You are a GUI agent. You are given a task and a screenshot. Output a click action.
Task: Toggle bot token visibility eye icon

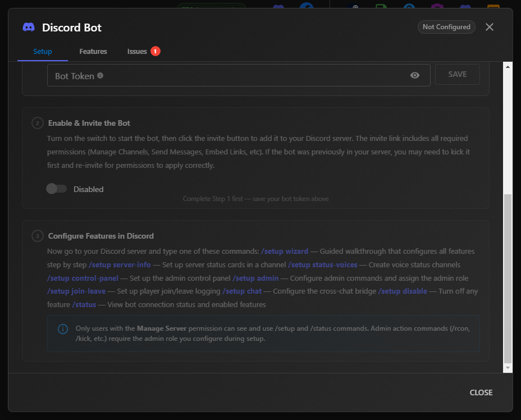(x=415, y=75)
